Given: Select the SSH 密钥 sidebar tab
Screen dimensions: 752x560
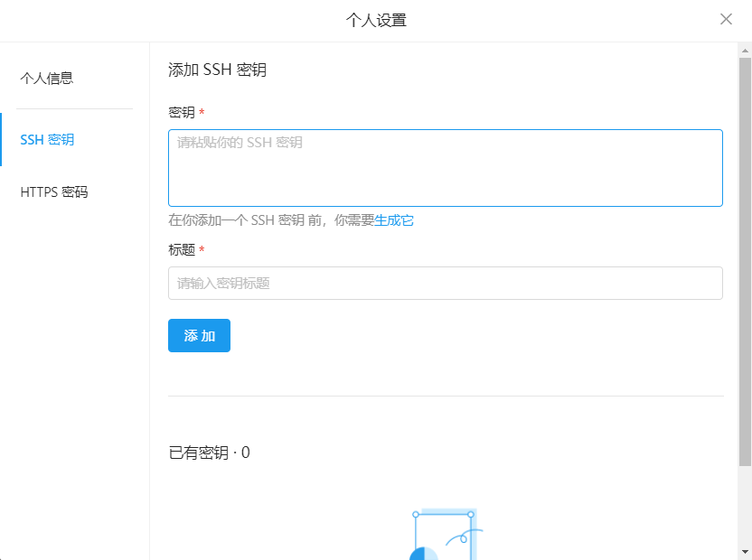Looking at the screenshot, I should [47, 140].
